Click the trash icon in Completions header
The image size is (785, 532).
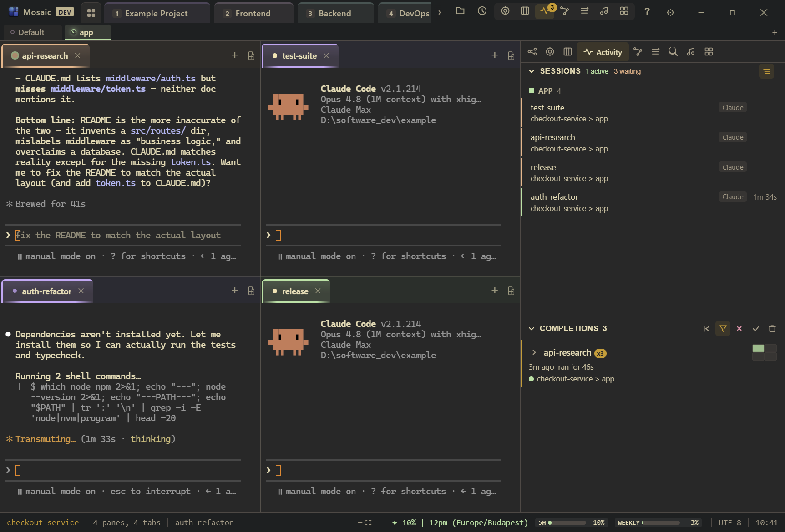click(772, 329)
